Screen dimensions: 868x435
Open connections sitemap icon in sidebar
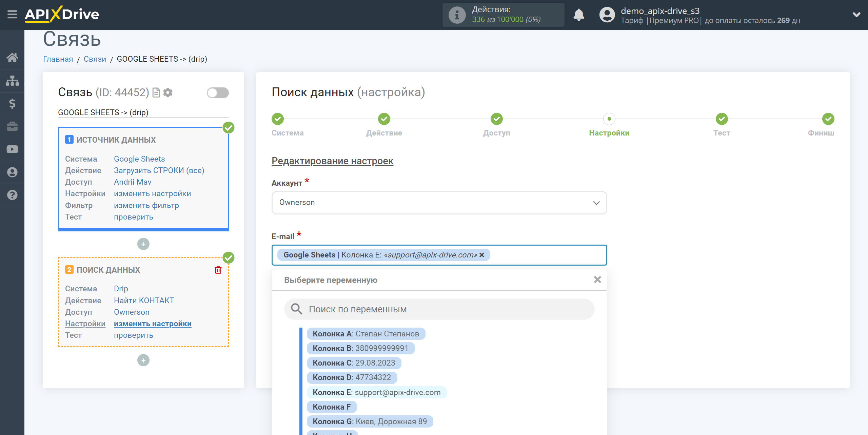[12, 81]
